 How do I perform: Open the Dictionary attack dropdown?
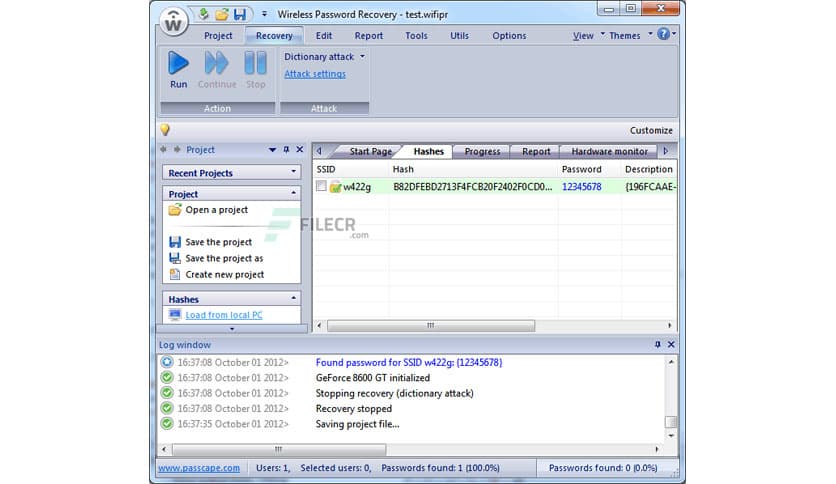(363, 57)
